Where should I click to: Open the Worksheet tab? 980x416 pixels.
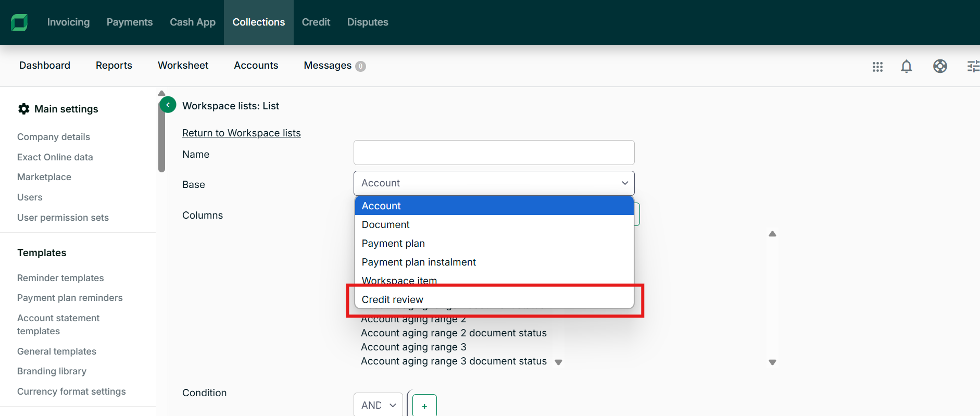click(183, 66)
